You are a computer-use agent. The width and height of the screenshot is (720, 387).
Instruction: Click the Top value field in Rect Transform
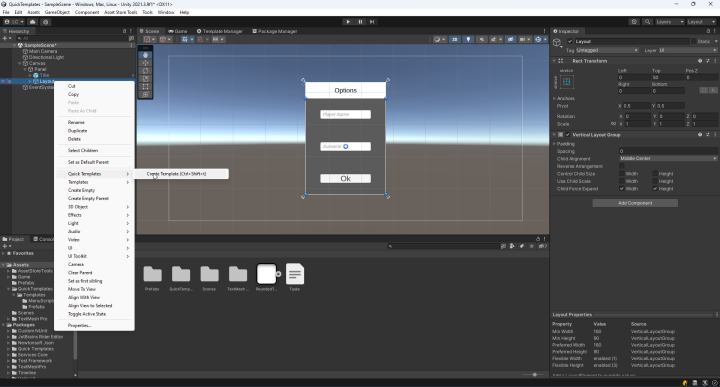click(x=668, y=78)
